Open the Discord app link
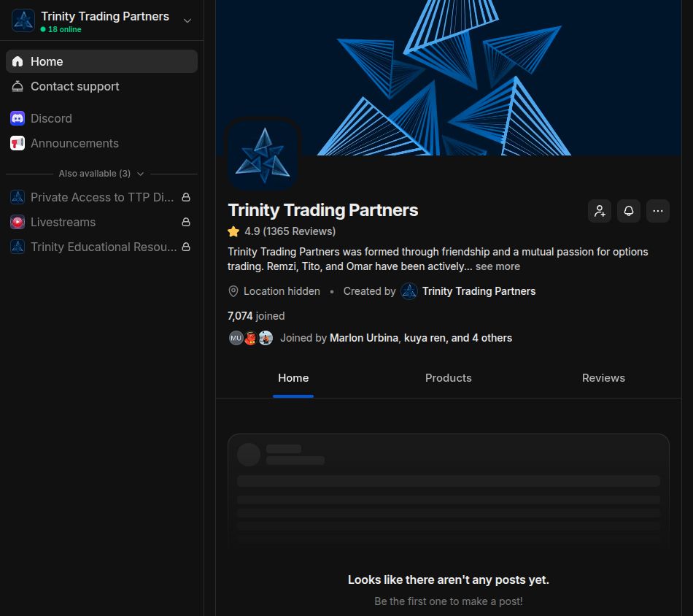 click(101, 118)
